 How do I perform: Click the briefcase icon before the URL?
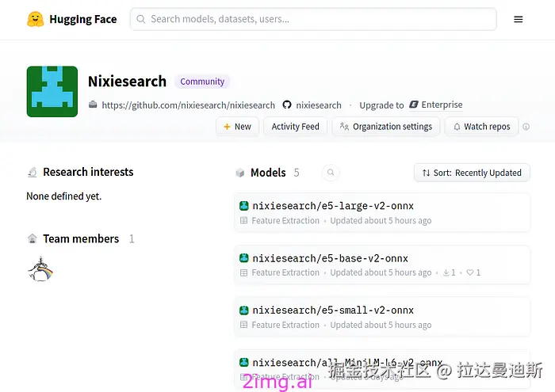coord(93,105)
